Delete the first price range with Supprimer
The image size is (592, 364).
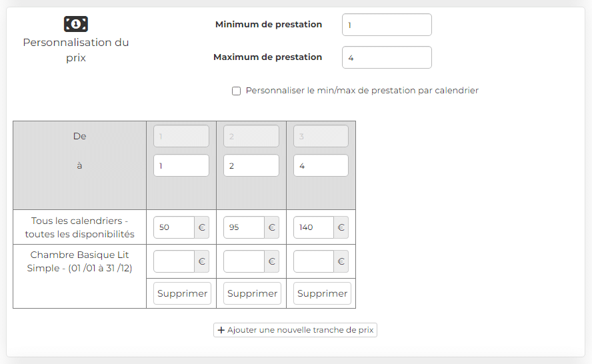183,293
